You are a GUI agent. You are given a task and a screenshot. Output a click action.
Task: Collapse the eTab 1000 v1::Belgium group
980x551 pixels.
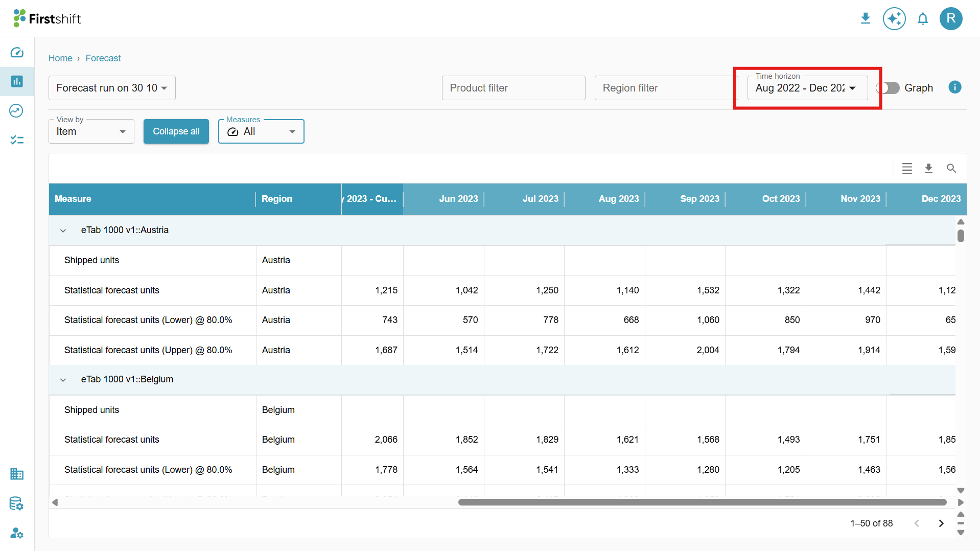point(63,380)
